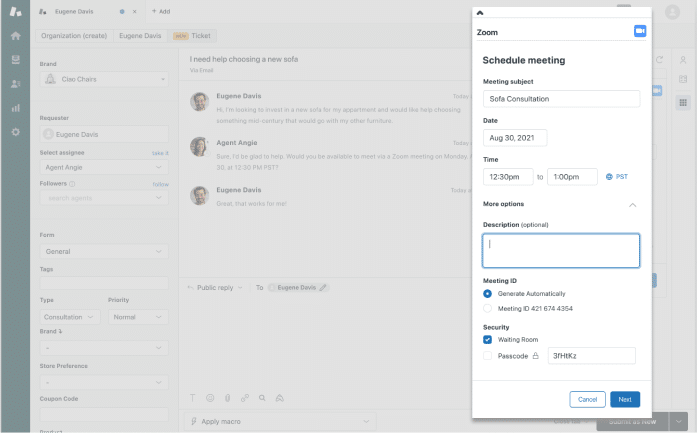Click the passcode lock icon
The image size is (697, 433).
click(x=536, y=356)
